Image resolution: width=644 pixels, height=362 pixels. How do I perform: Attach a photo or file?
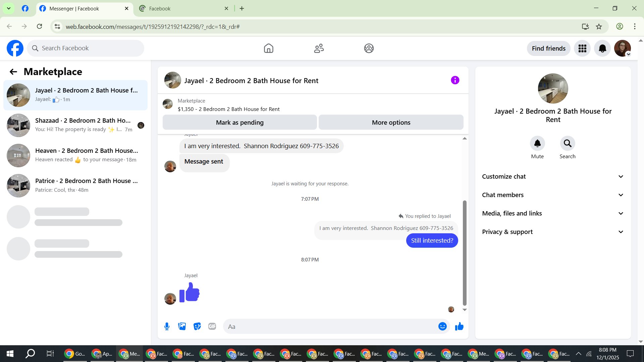182,326
